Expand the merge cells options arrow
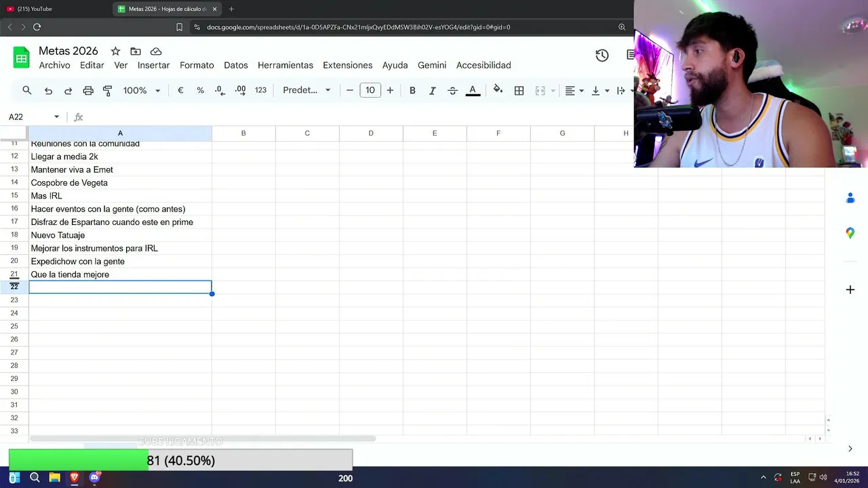The width and height of the screenshot is (868, 488). click(x=553, y=91)
